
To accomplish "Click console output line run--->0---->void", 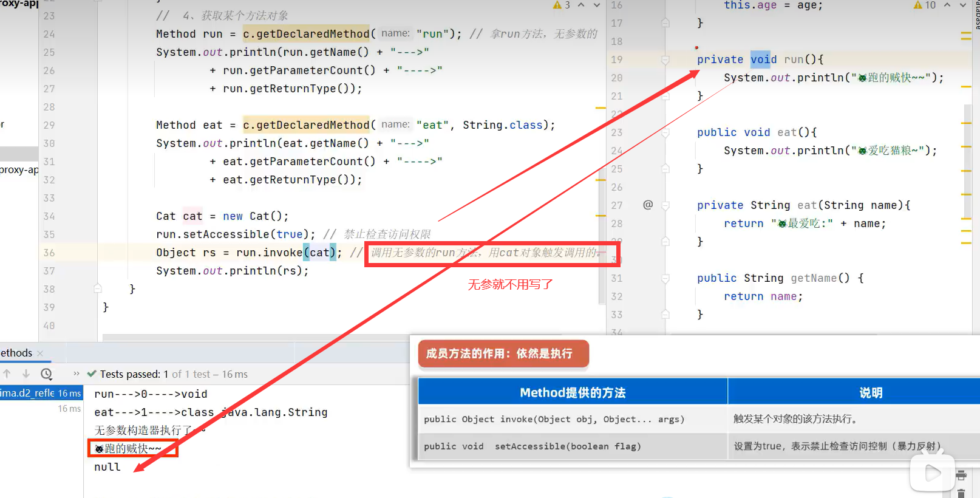I will click(x=151, y=394).
